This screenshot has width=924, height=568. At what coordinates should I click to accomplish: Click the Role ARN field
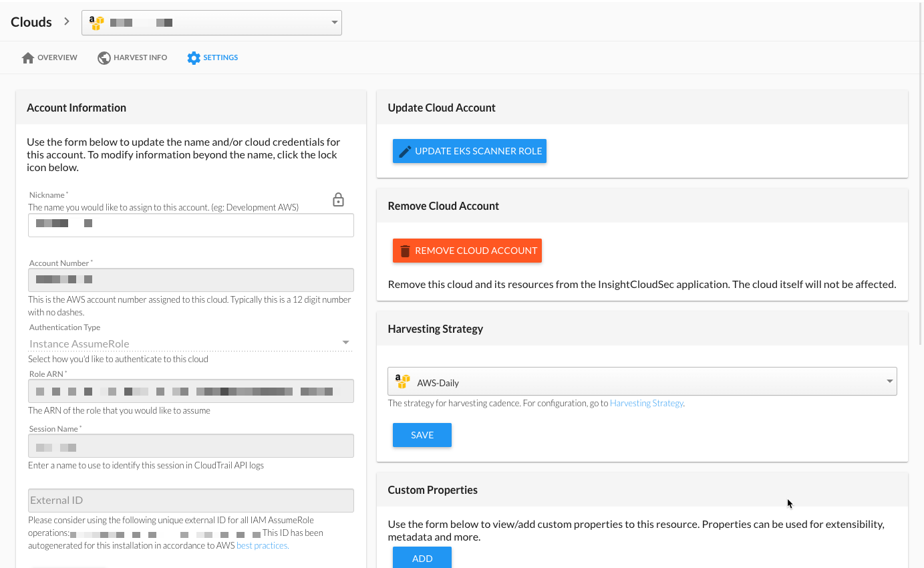coord(190,391)
